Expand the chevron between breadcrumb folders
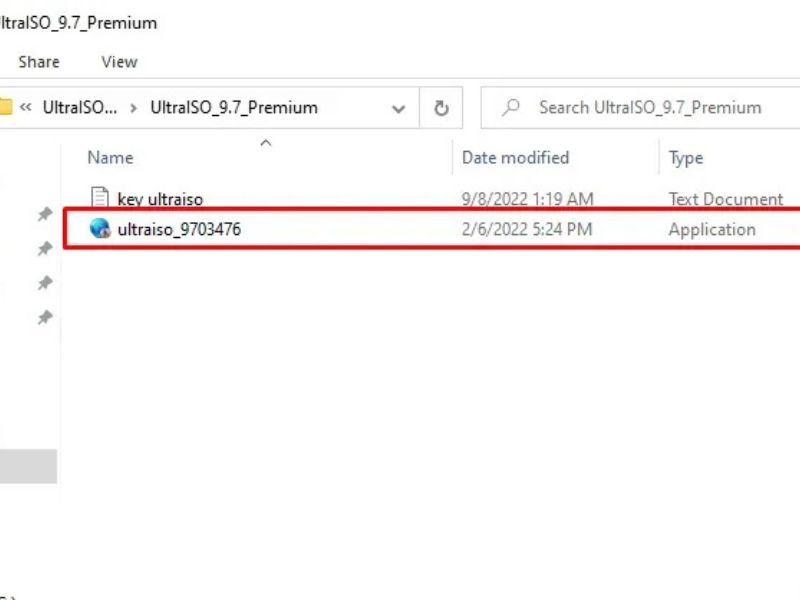 [133, 108]
